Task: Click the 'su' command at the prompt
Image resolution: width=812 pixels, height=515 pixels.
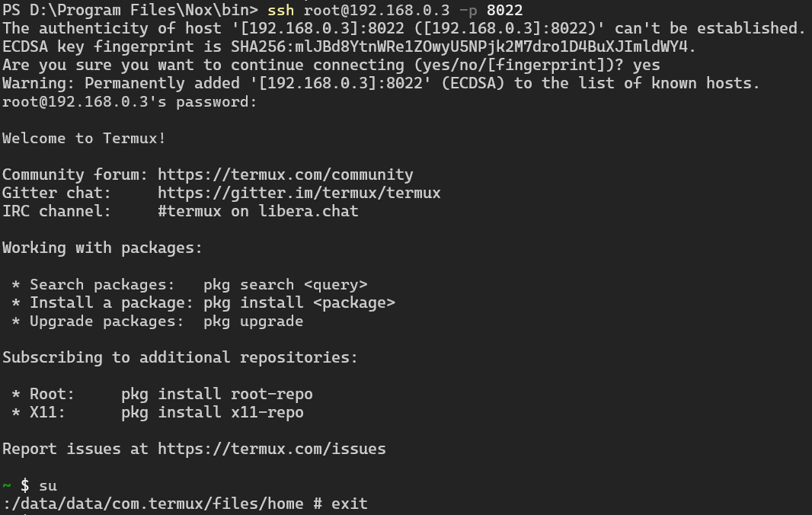Action: (48, 486)
